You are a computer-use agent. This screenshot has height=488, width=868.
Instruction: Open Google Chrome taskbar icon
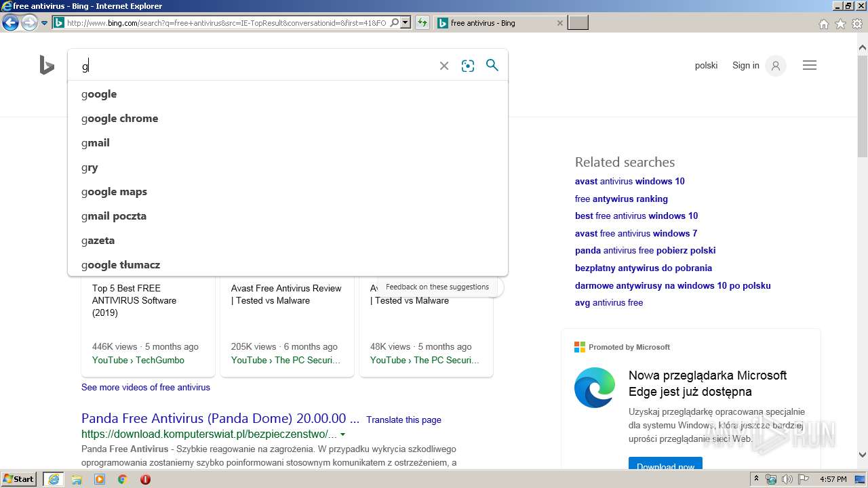[x=122, y=479]
